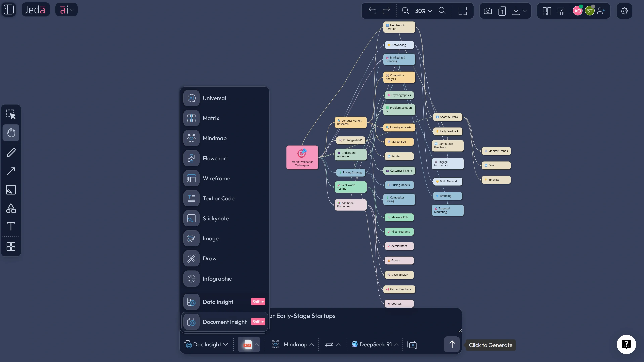This screenshot has width=644, height=362.
Task: Select the Shapes tool
Action: click(11, 208)
